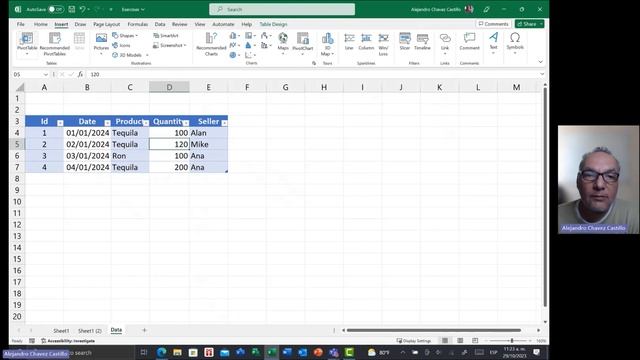
Task: Open the Maps chart option
Action: point(283,42)
